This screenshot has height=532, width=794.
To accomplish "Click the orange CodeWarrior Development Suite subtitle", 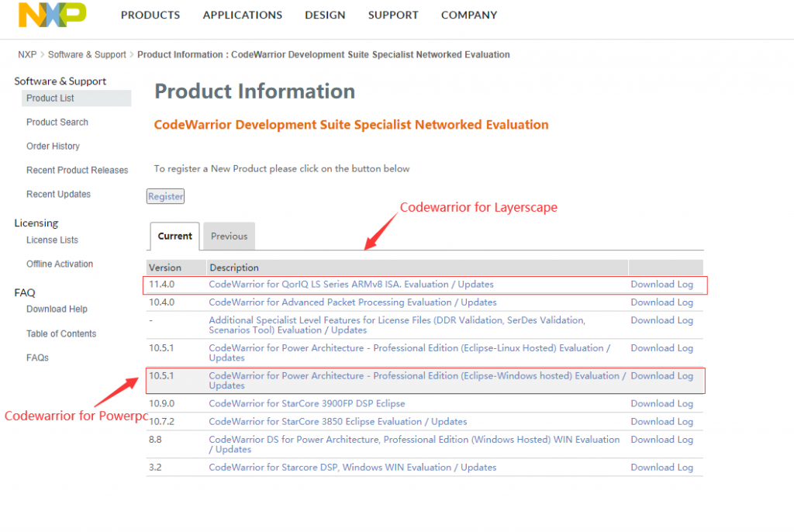I will click(351, 125).
